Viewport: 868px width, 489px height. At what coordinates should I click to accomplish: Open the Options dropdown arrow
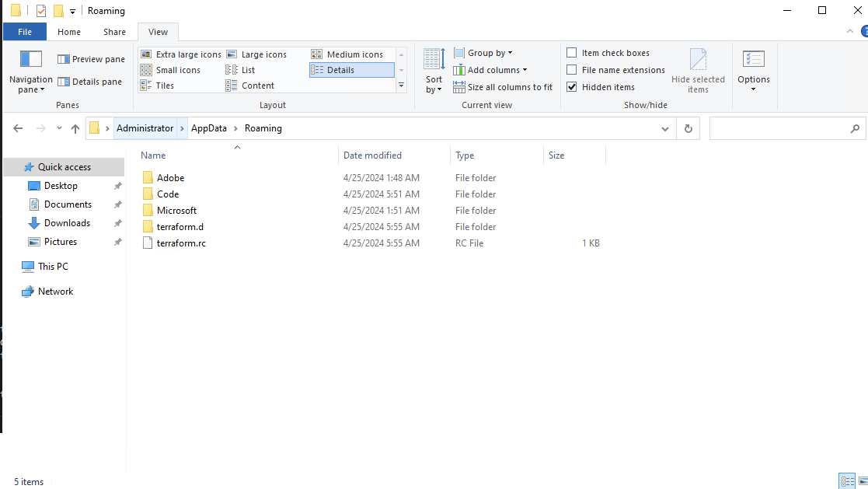click(x=754, y=89)
